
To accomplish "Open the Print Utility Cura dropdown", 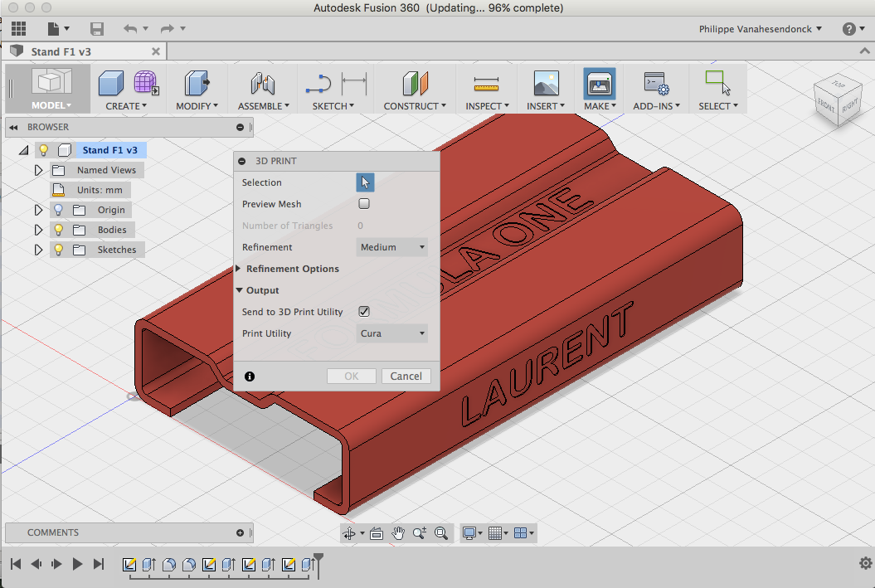I will point(392,333).
